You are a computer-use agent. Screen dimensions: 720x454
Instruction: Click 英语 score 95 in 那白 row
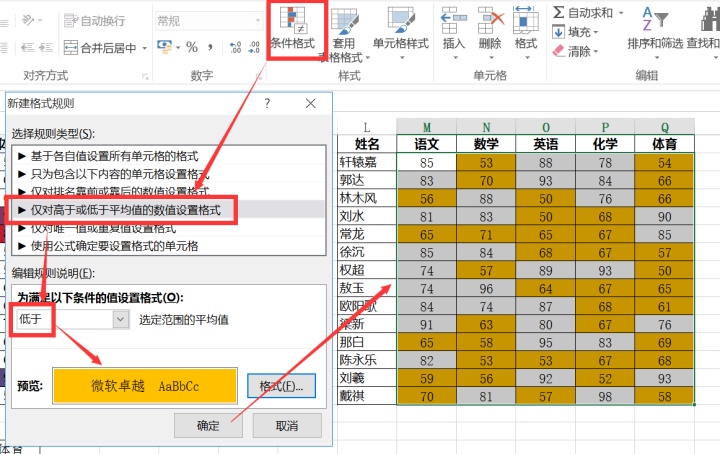(x=546, y=342)
